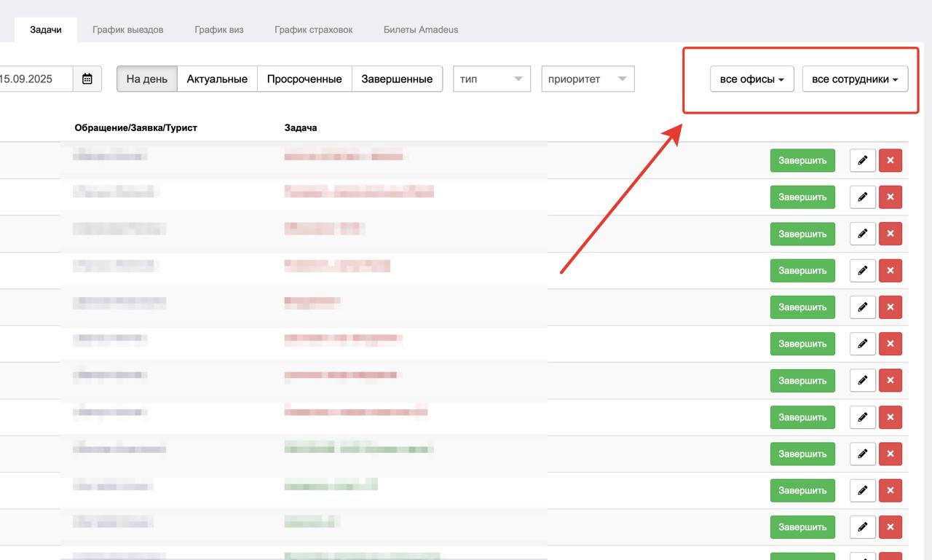This screenshot has width=932, height=560.
Task: Show "Завершенные" tasks
Action: tap(397, 79)
